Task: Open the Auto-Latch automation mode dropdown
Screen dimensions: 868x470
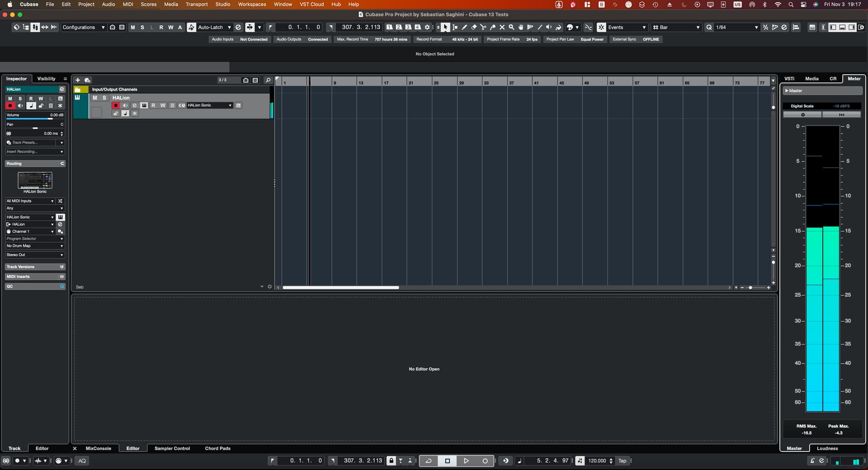Action: pos(215,27)
